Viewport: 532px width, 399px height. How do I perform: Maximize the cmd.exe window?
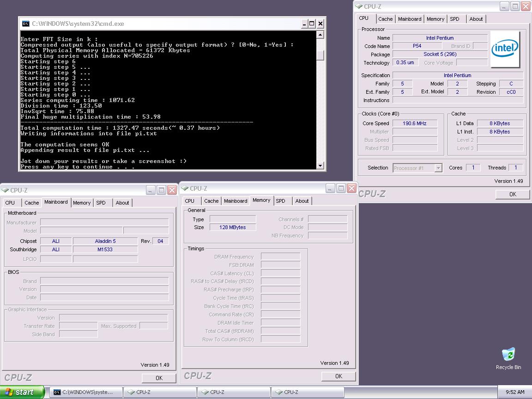[x=312, y=24]
